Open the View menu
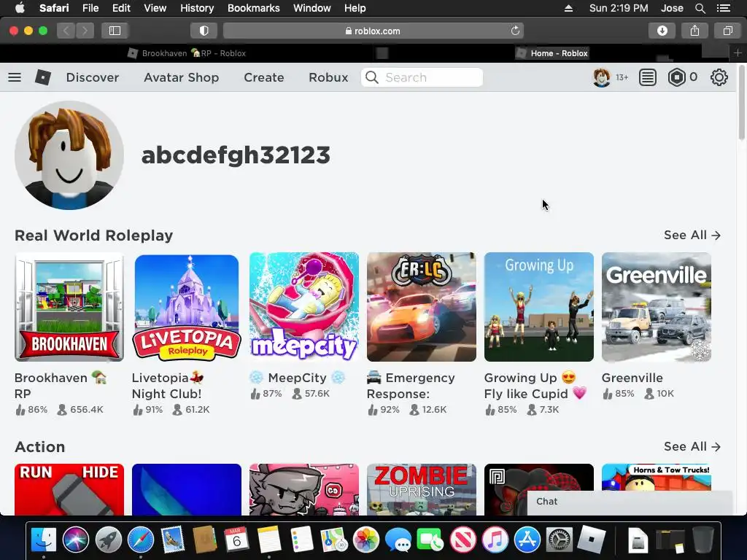 click(x=155, y=8)
